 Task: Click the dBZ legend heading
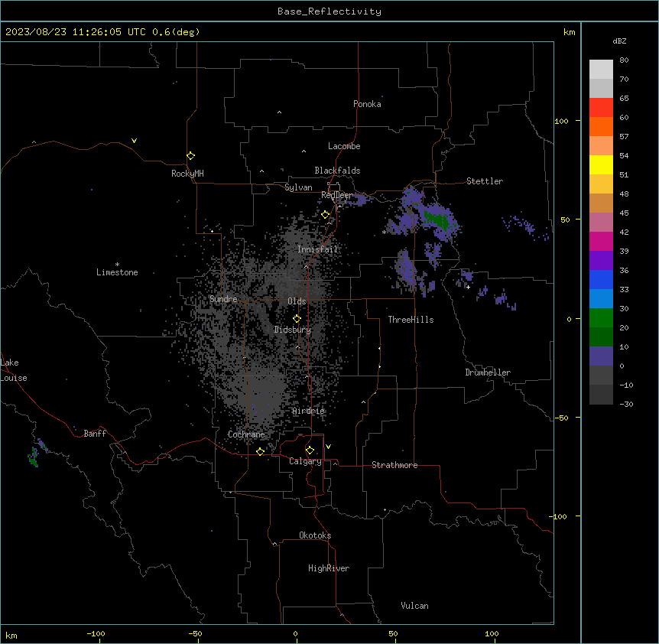619,41
